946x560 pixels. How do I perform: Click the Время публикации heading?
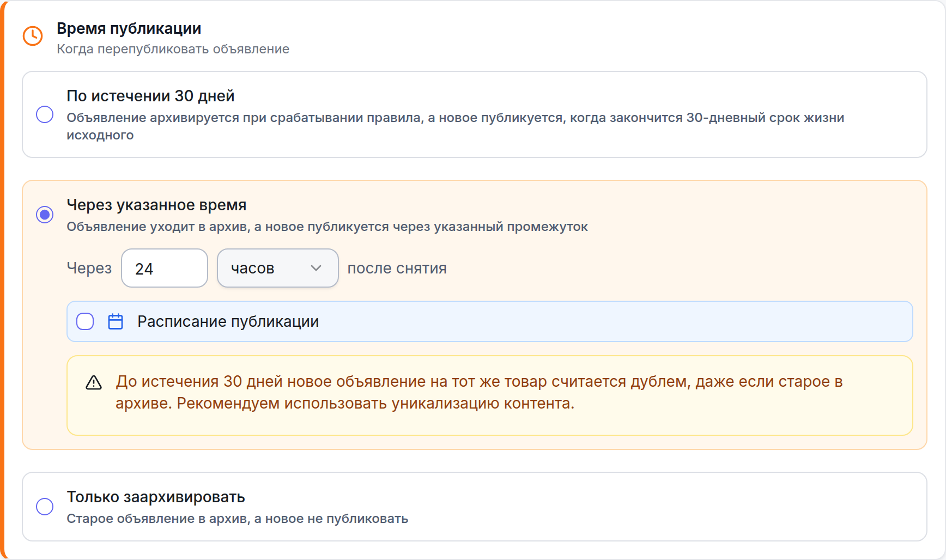coord(129,28)
